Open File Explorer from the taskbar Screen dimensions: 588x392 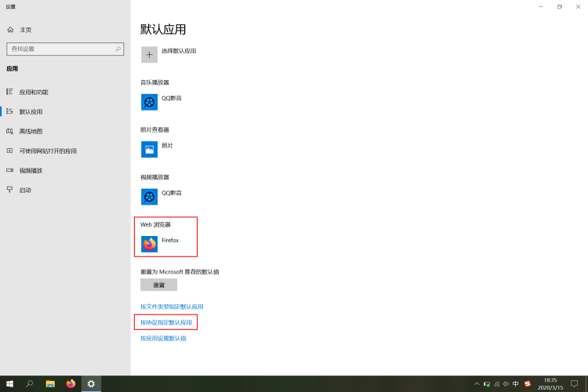click(50, 383)
